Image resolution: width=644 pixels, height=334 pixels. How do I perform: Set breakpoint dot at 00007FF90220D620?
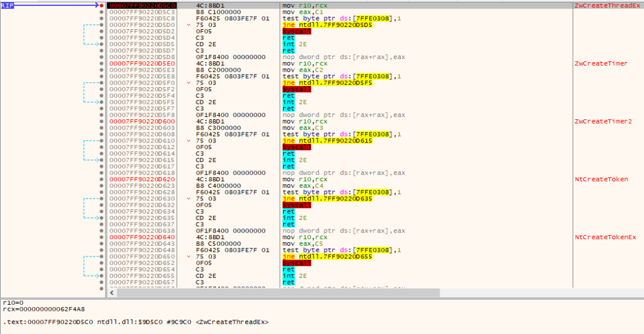pyautogui.click(x=101, y=180)
